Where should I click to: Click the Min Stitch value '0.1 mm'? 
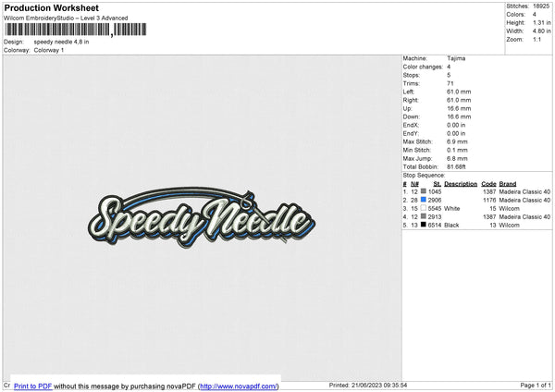click(x=457, y=150)
